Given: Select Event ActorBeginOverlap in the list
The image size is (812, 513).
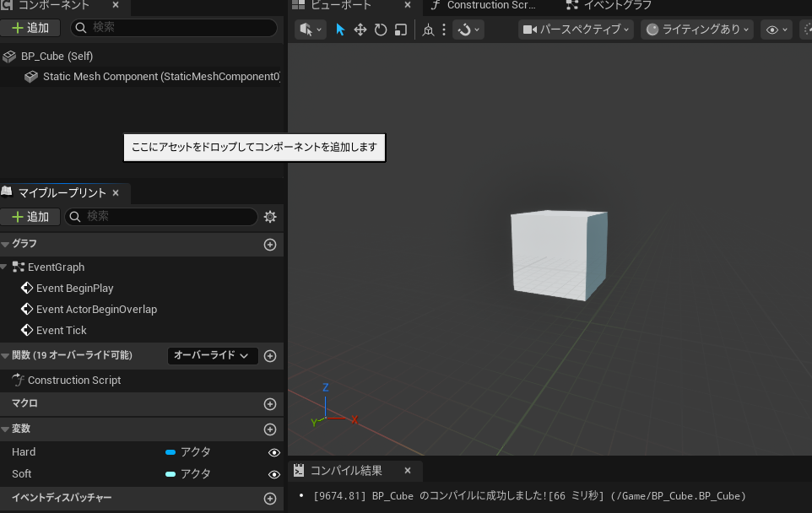Looking at the screenshot, I should point(96,310).
